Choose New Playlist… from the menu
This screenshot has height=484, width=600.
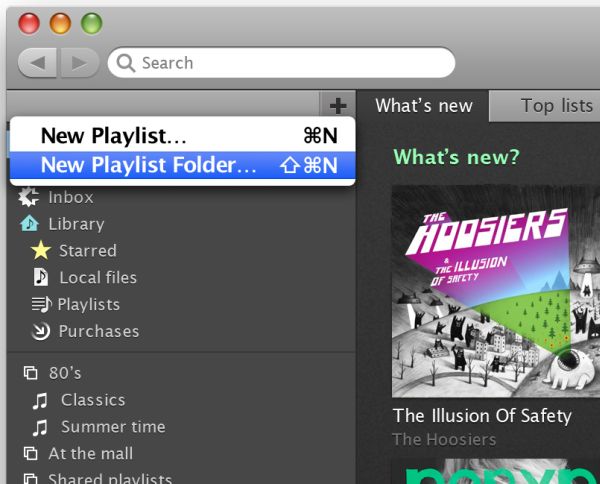point(183,135)
